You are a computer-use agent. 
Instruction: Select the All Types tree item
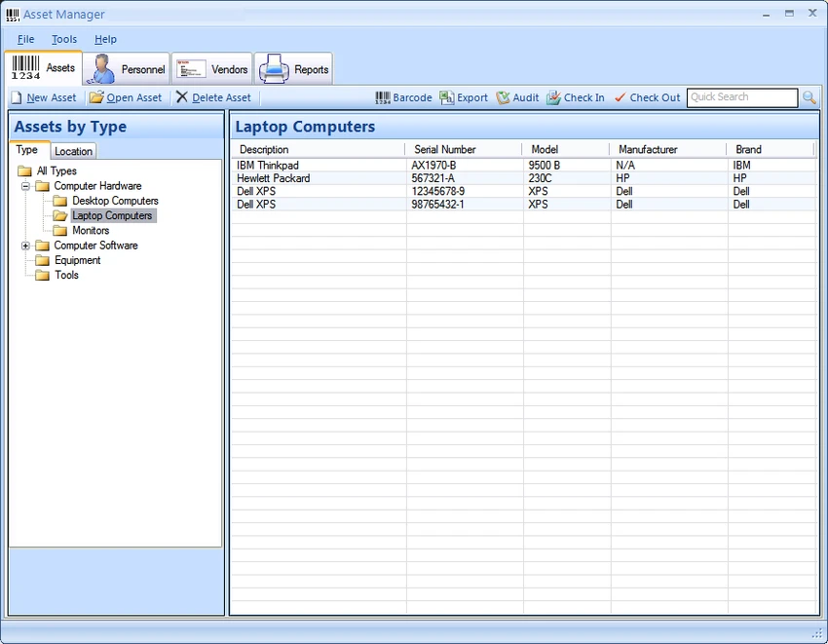point(56,170)
